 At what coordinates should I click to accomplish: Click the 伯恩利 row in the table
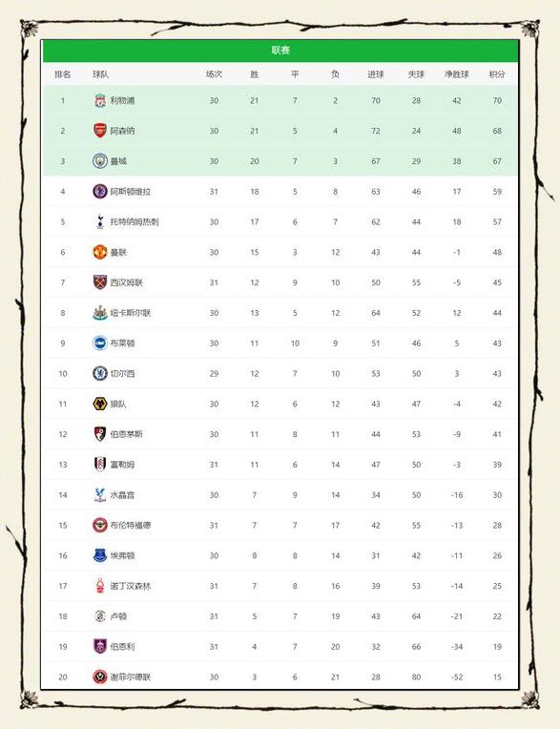[280, 646]
